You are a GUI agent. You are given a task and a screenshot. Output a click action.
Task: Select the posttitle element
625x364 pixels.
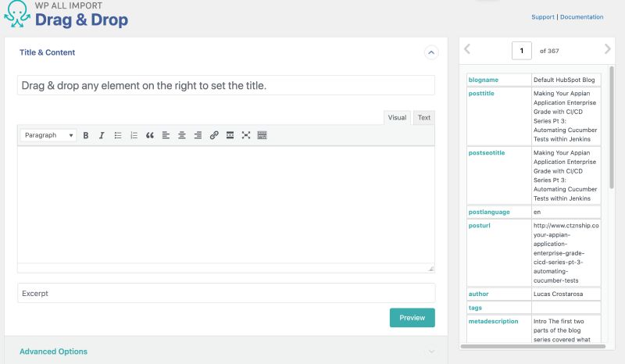pyautogui.click(x=481, y=93)
